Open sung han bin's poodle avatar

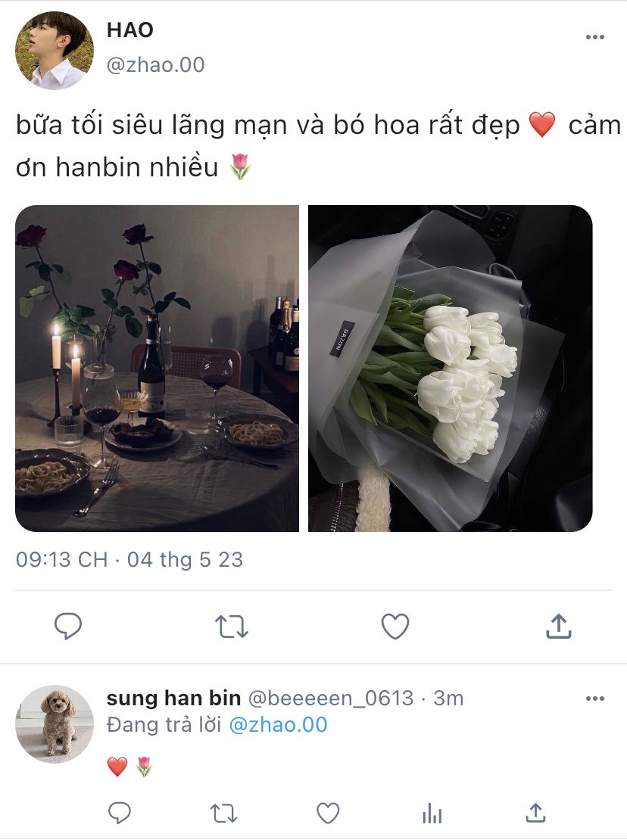55,723
